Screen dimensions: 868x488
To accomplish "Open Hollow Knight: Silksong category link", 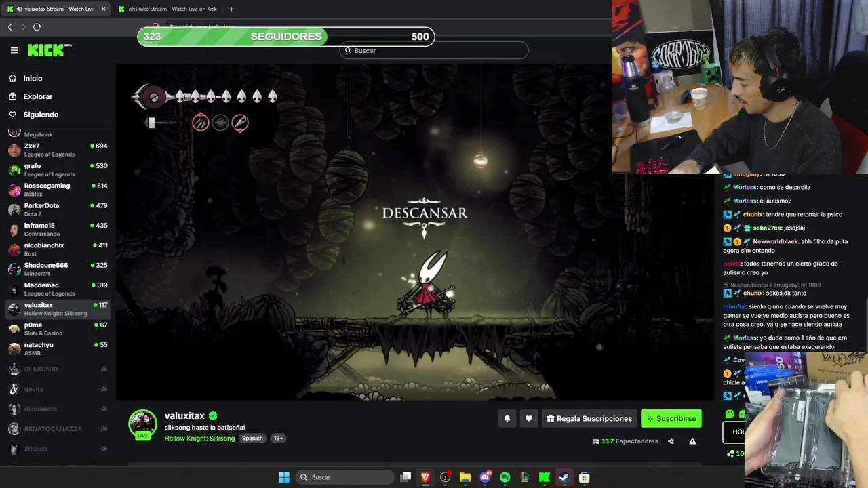I will pyautogui.click(x=200, y=439).
